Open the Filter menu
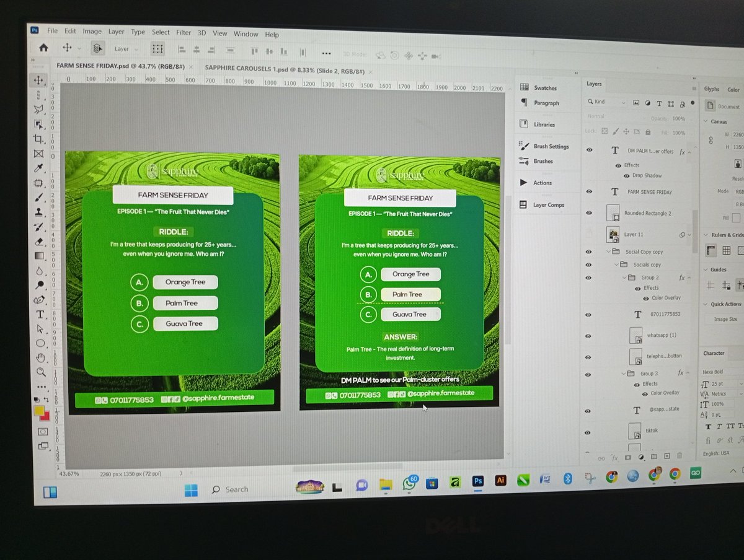Viewport: 744px width, 560px height. pos(184,32)
